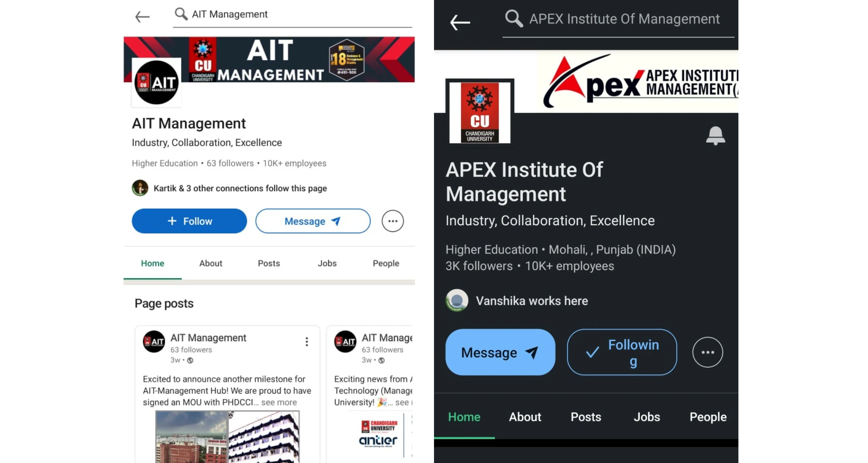Click the AIT Management circular profile logo
This screenshot has height=463, width=868.
pyautogui.click(x=156, y=83)
